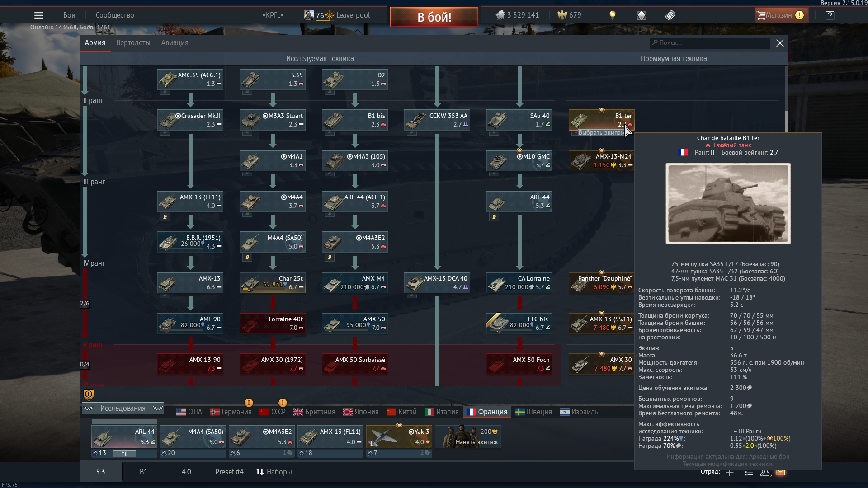This screenshot has width=868, height=488.
Task: Select Preset #4 lineup
Action: (x=229, y=472)
